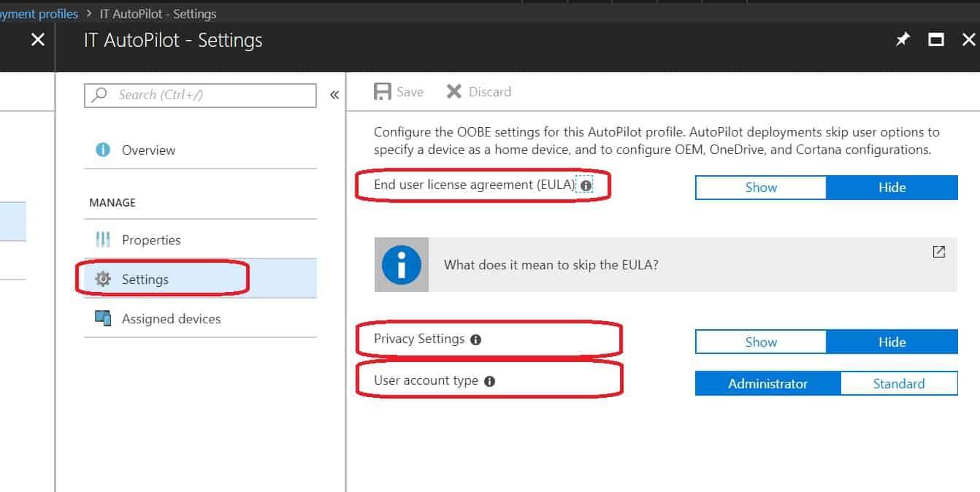
Task: Select the Standard user account type
Action: (x=899, y=383)
